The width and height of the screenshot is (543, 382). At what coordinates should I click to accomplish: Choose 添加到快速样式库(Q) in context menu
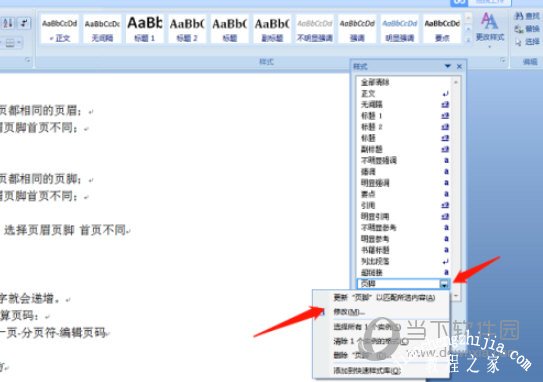381,371
